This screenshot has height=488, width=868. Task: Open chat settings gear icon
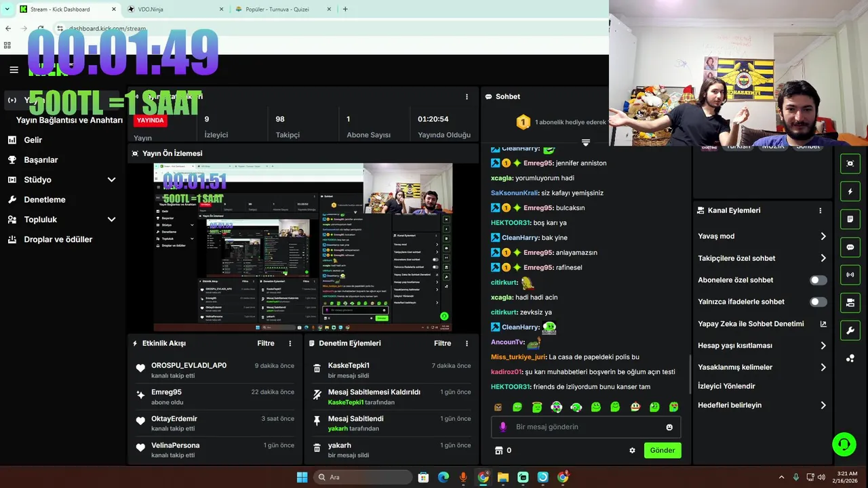click(x=632, y=450)
